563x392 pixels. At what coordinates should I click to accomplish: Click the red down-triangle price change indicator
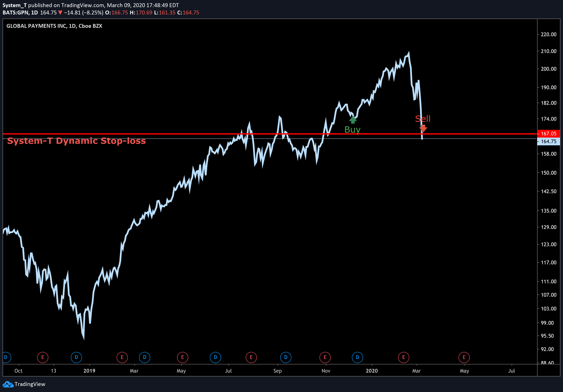click(60, 13)
